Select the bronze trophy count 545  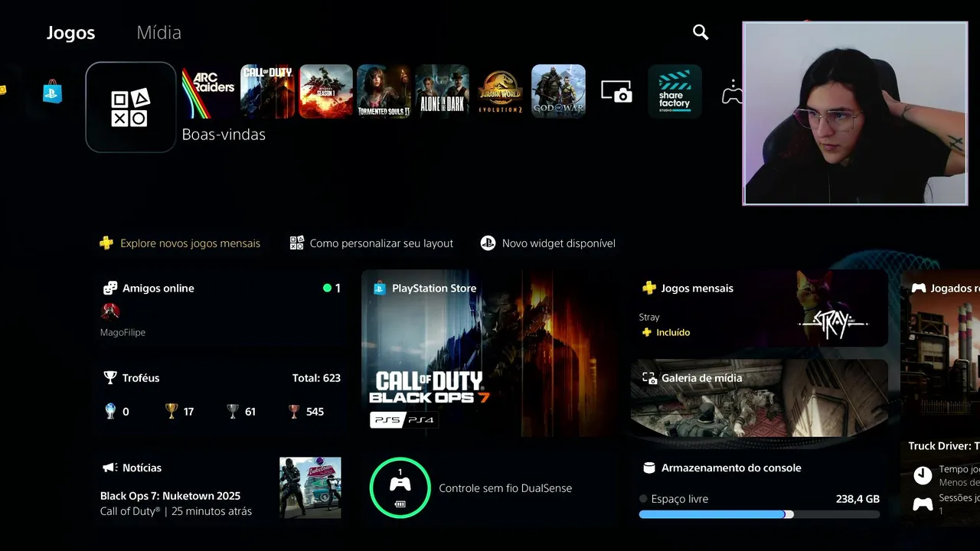(305, 412)
